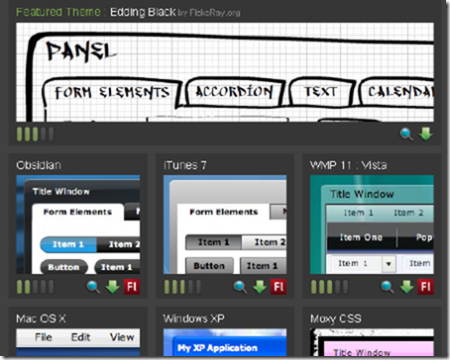Viewport: 450px width, 360px height.
Task: Open the Windows XP theme thumbnail
Action: click(x=225, y=342)
